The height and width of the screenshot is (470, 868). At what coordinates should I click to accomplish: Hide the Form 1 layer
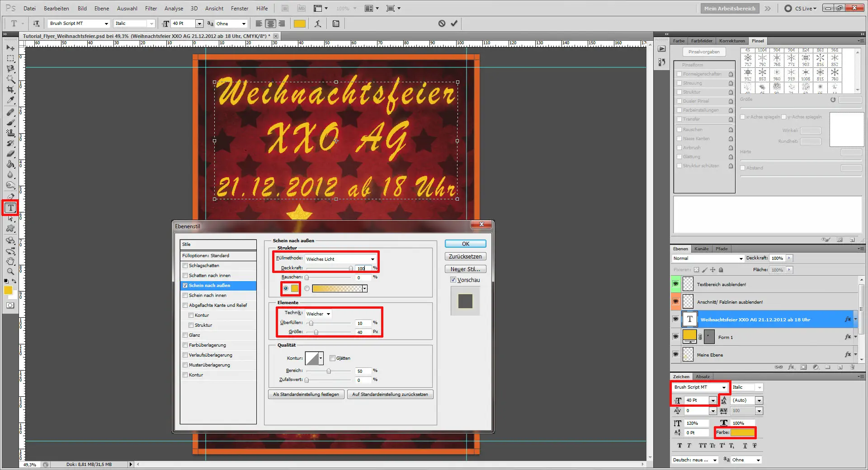675,337
